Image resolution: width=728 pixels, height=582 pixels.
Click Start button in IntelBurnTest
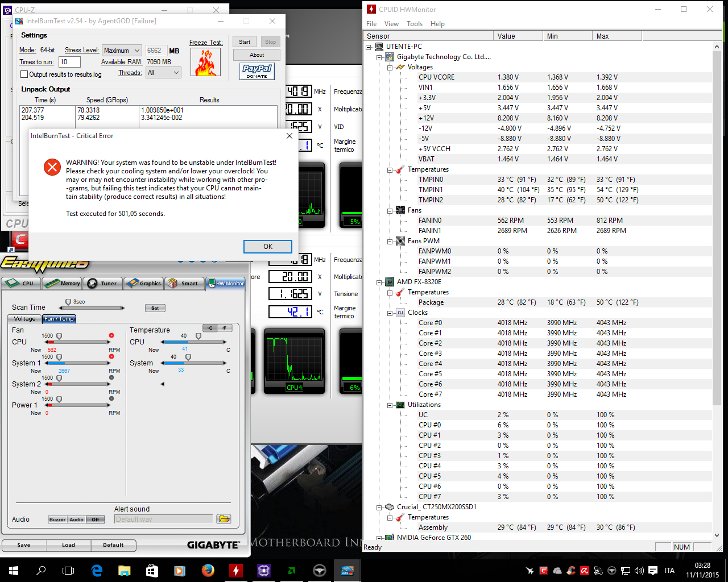[x=245, y=42]
